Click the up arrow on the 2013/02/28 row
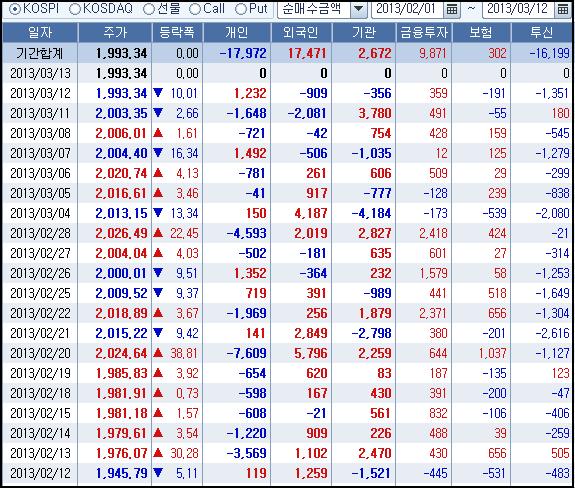575x490 pixels. pyautogui.click(x=158, y=233)
